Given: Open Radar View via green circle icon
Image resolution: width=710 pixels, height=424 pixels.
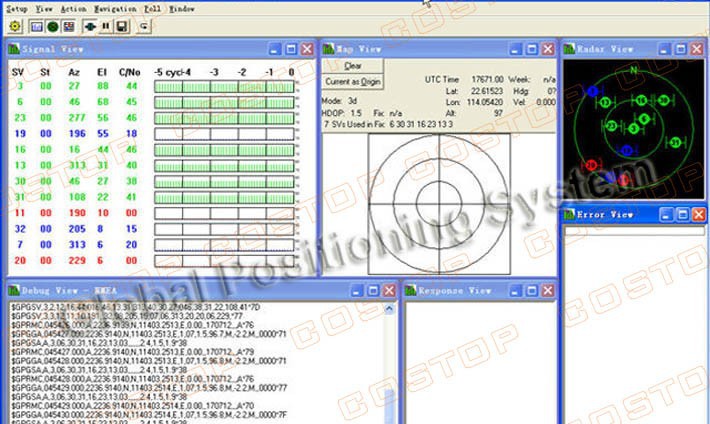Looking at the screenshot, I should click(x=52, y=26).
